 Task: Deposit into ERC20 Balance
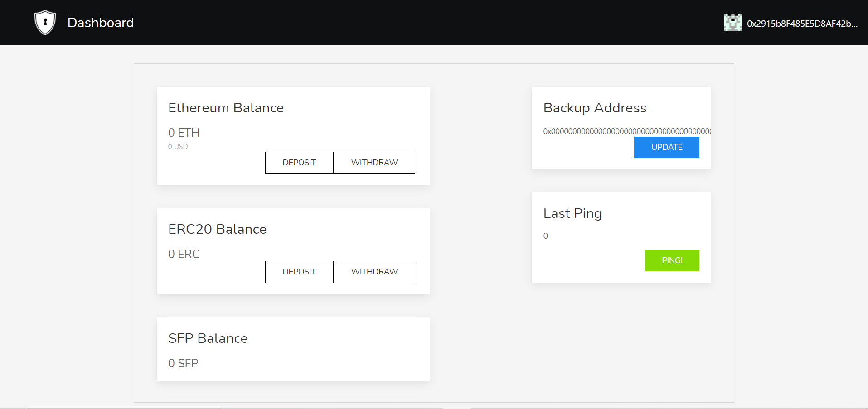point(299,272)
